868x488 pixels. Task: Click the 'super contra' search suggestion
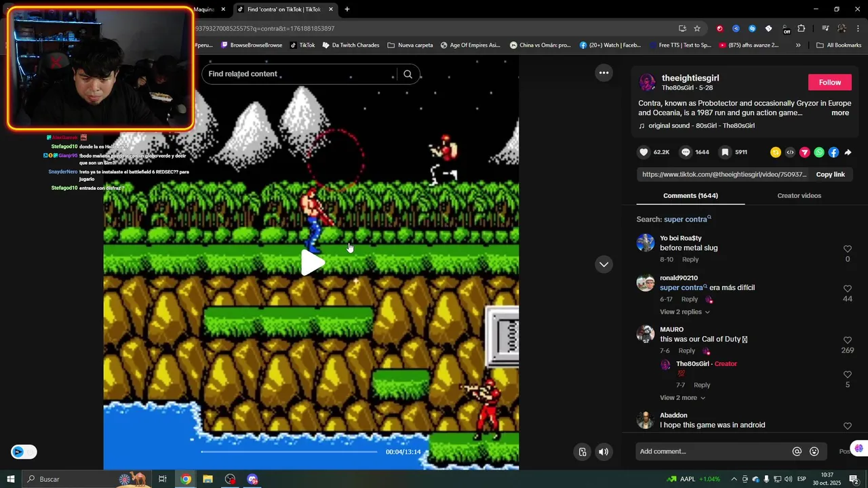click(x=687, y=220)
